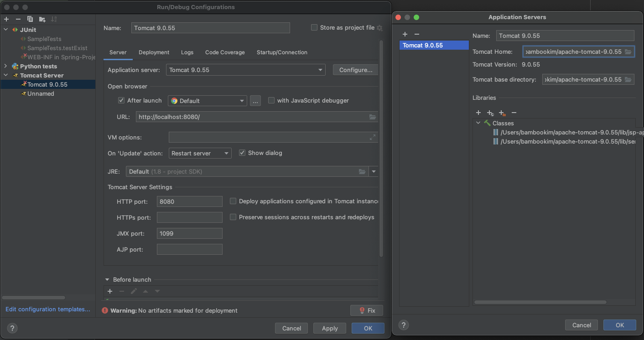644x340 pixels.
Task: Click the URL input field
Action: pyautogui.click(x=257, y=117)
